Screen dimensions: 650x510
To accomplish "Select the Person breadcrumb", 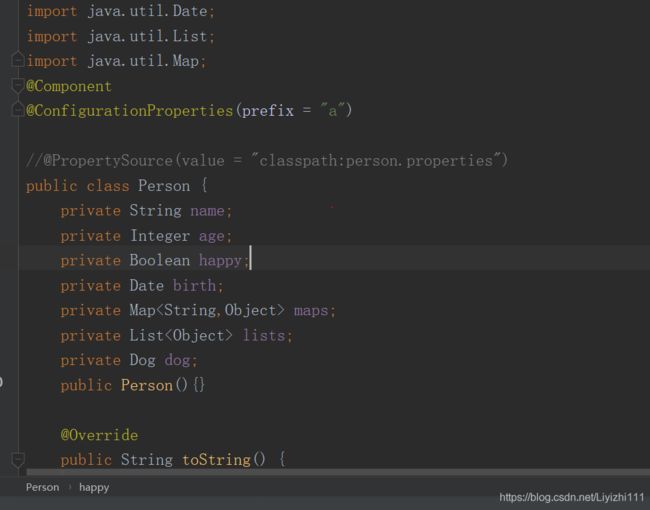I will (42, 487).
